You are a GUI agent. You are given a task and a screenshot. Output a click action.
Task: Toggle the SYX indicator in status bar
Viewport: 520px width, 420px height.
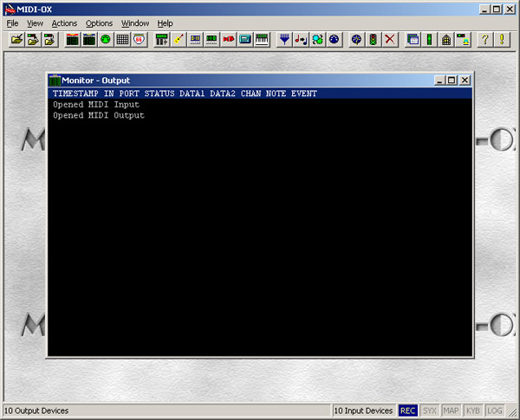tap(430, 410)
